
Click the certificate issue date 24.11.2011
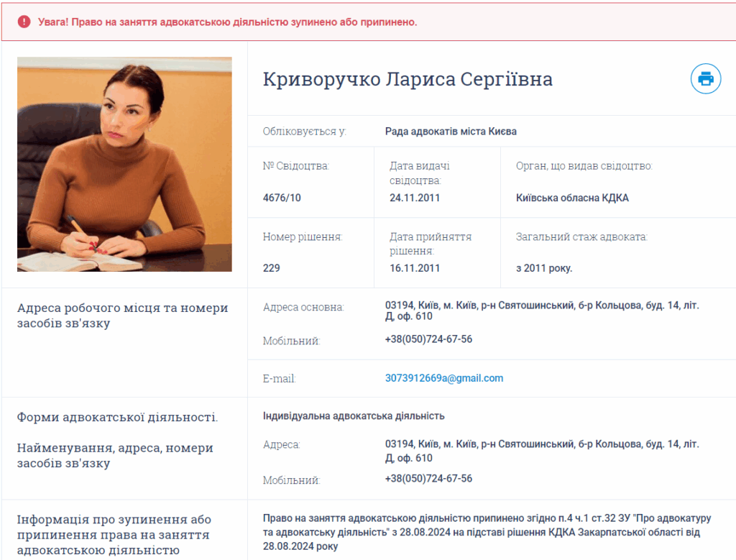click(415, 198)
